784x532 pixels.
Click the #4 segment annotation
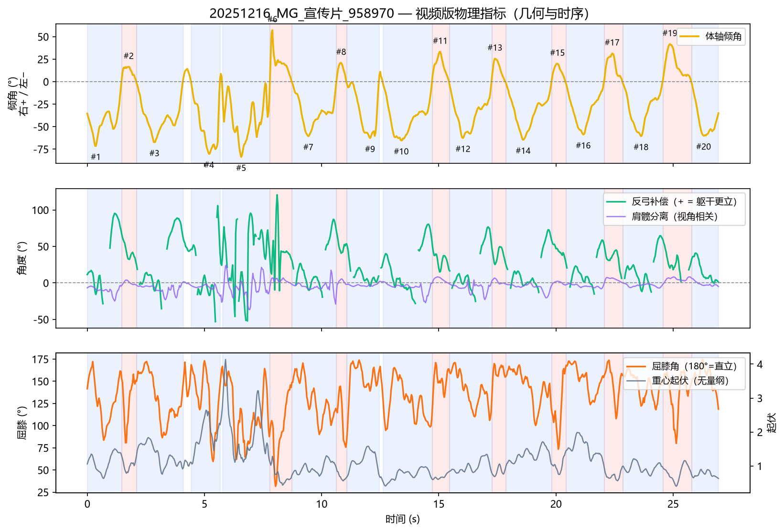coord(209,165)
